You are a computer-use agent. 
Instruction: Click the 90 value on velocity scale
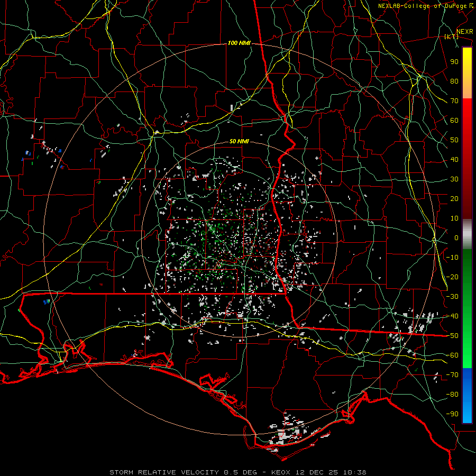tap(454, 62)
